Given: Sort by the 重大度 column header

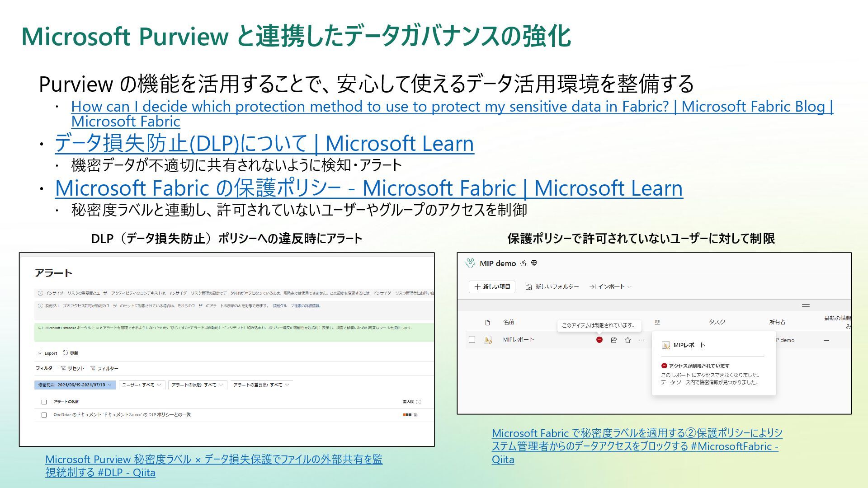Looking at the screenshot, I should click(x=408, y=402).
